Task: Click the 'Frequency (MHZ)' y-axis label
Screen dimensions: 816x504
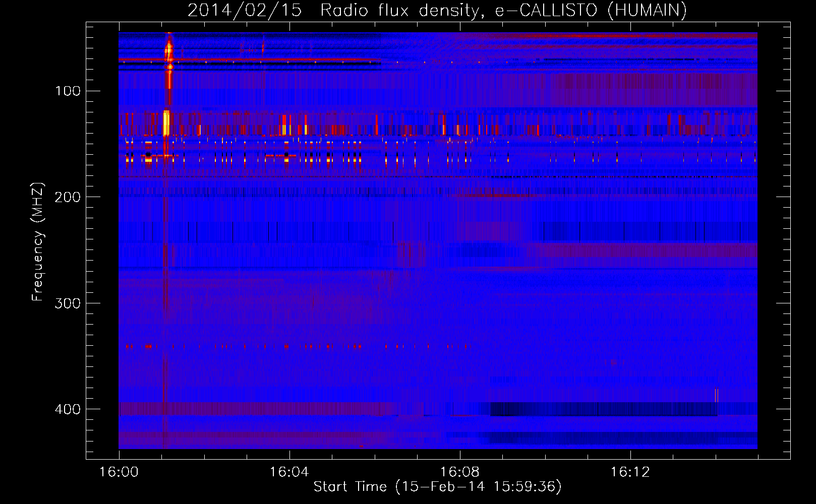Action: pos(38,242)
